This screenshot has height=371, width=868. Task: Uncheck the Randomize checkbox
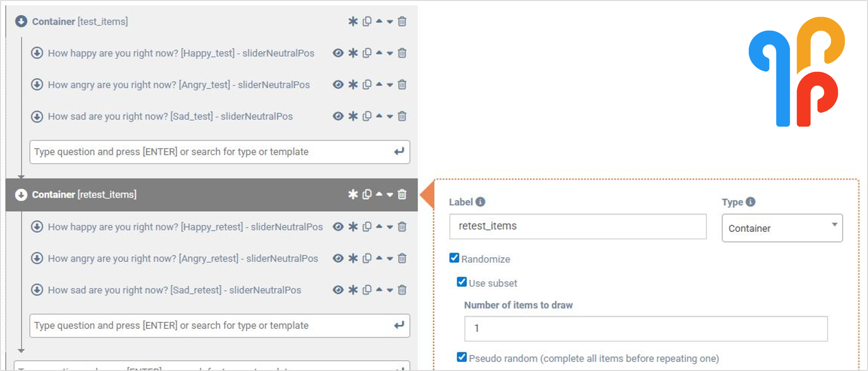(454, 258)
